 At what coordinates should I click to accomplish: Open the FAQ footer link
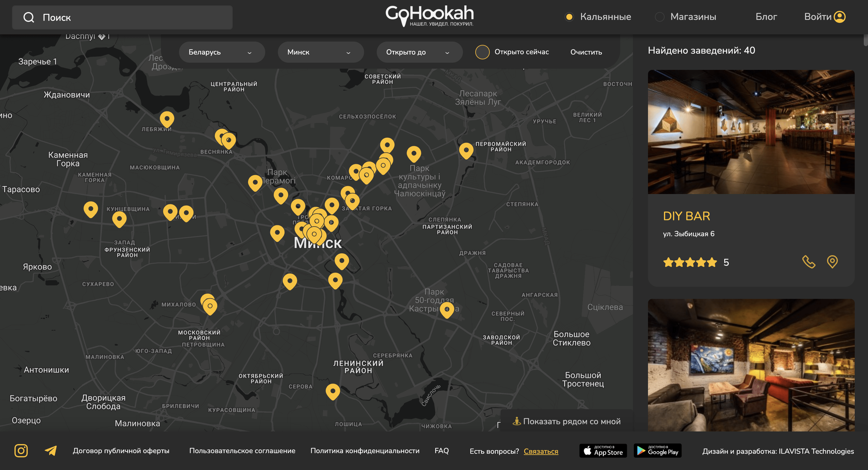tap(442, 450)
